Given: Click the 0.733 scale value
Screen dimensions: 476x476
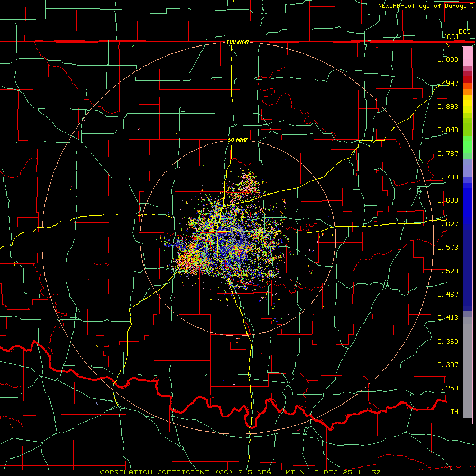Looking at the screenshot, I should pyautogui.click(x=448, y=177).
